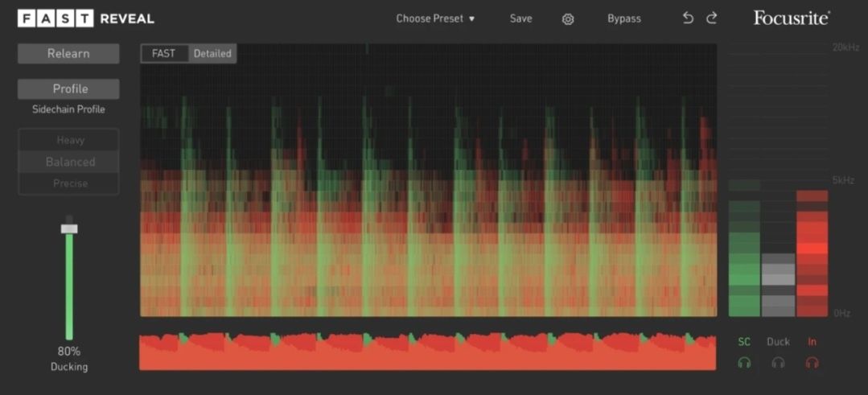Click the green SC level meter

745,248
